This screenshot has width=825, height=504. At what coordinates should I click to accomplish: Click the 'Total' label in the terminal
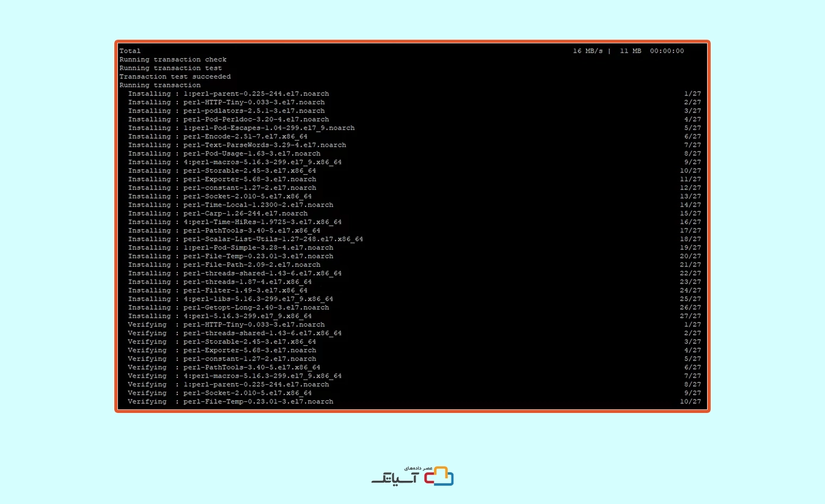click(130, 51)
